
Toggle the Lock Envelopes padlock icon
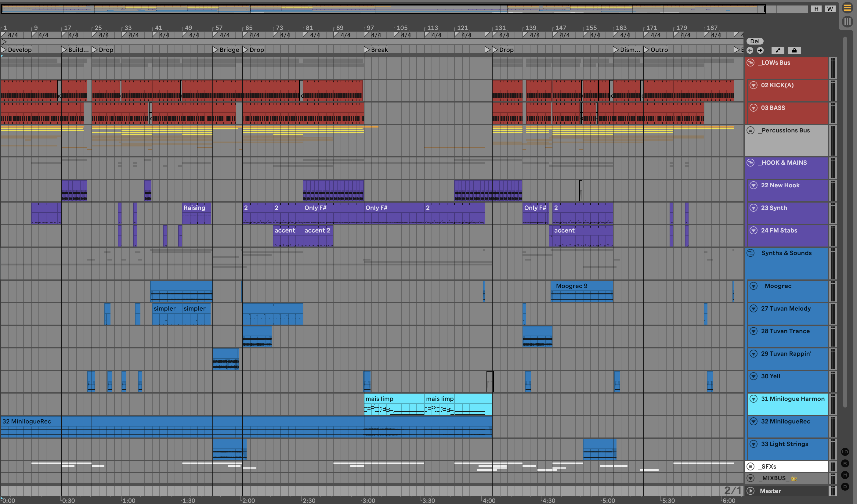coord(794,50)
